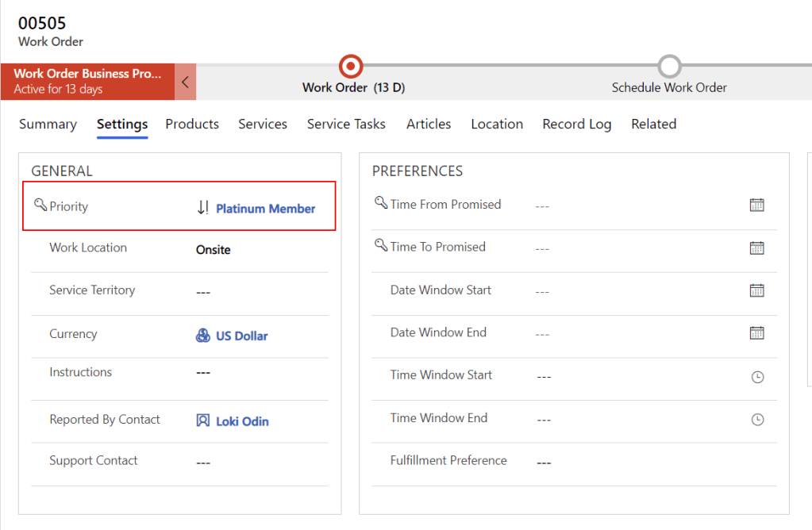Open calendar picker for Time To Promised
This screenshot has height=530, width=812.
click(x=756, y=248)
